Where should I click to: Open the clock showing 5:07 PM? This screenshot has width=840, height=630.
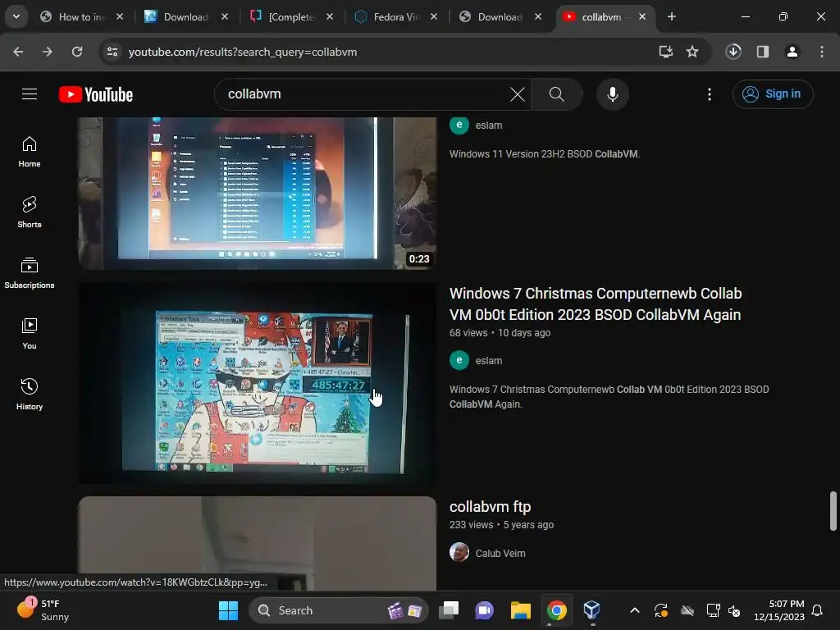click(779, 610)
